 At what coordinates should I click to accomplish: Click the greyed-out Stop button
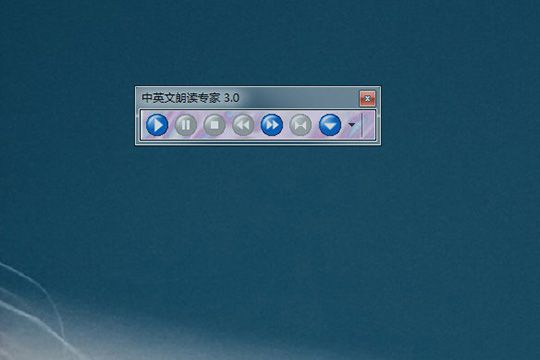[x=215, y=125]
